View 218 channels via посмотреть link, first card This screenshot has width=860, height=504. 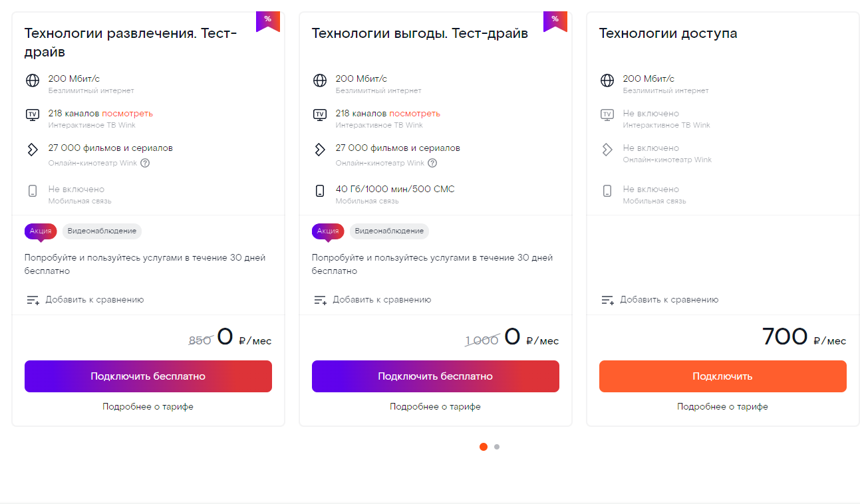coord(127,113)
